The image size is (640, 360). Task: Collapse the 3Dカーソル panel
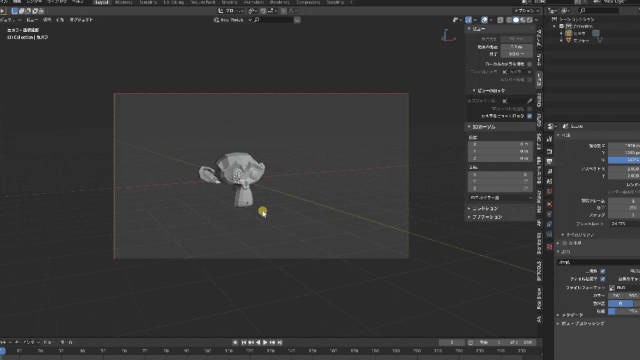click(481, 127)
